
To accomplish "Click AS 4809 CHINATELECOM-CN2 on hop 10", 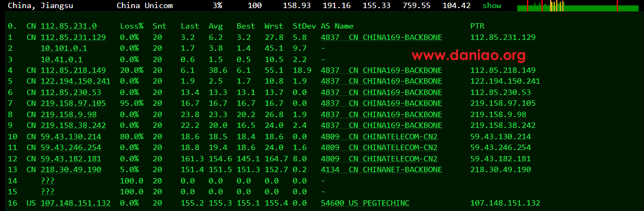I will 379,137.
